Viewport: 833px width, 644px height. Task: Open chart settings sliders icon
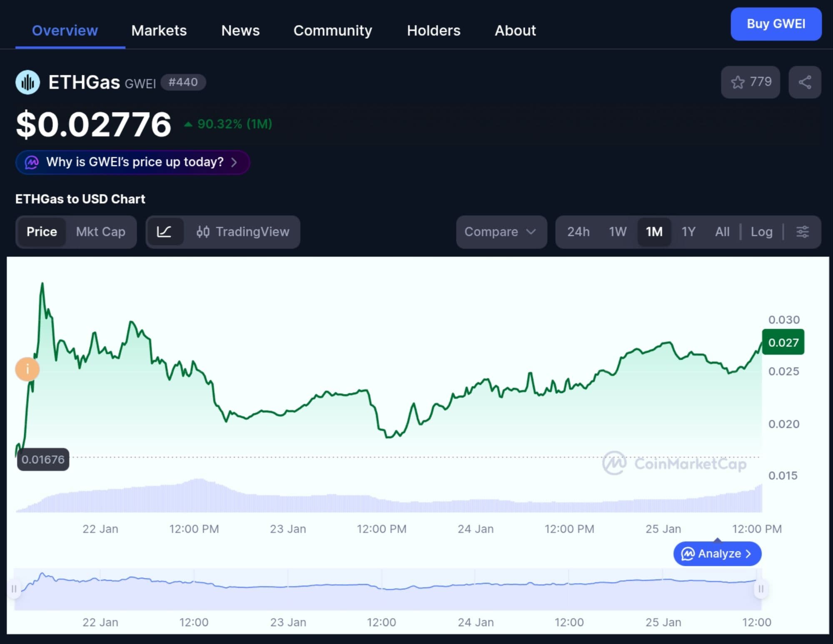coord(802,232)
